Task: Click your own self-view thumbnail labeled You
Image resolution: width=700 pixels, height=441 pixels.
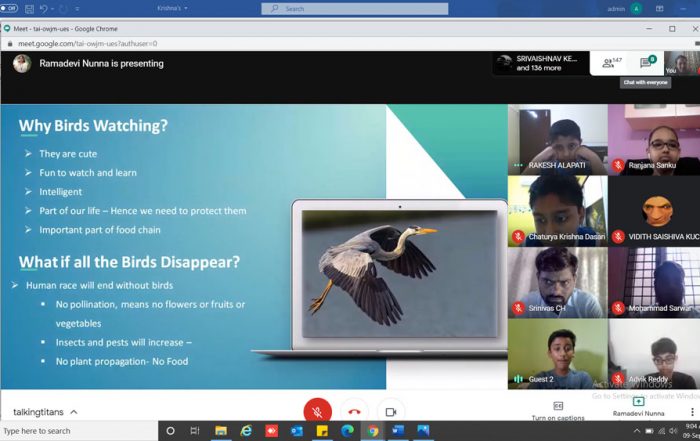Action: click(681, 63)
